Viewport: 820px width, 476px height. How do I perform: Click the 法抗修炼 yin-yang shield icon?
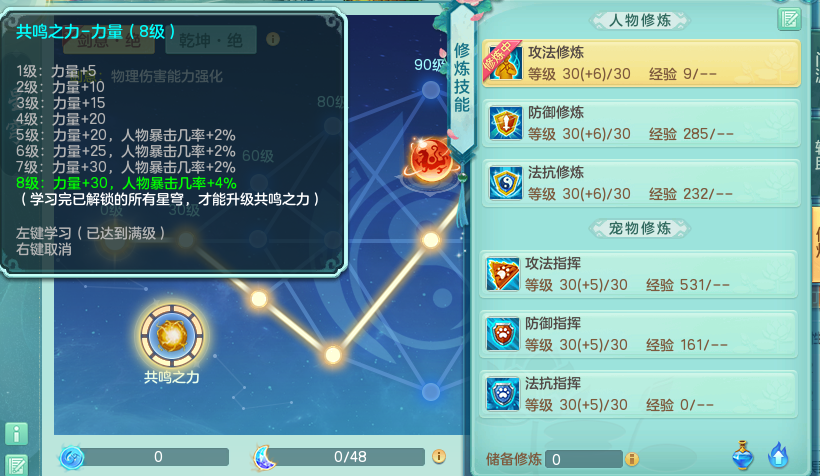pyautogui.click(x=505, y=183)
